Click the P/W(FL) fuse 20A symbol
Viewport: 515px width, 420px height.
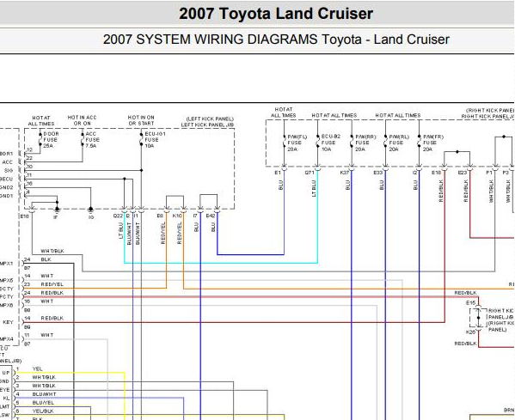pyautogui.click(x=284, y=142)
